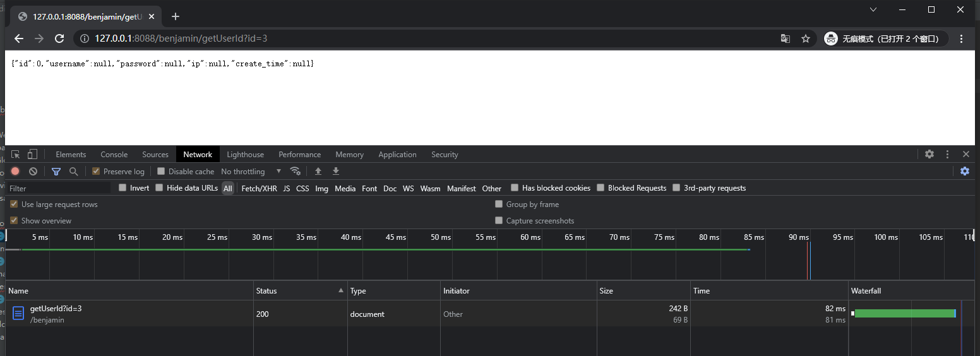Filter requests by WS

click(409, 188)
